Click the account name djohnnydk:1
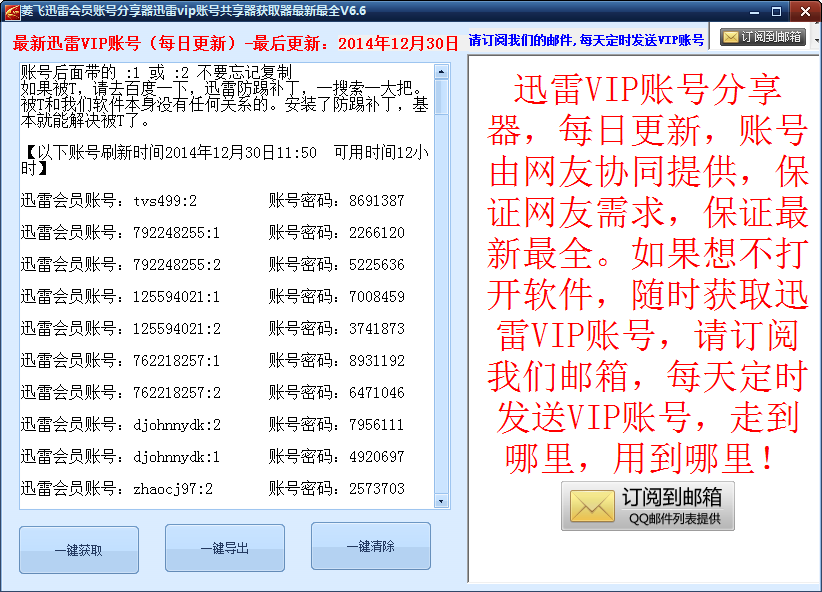 pyautogui.click(x=177, y=457)
